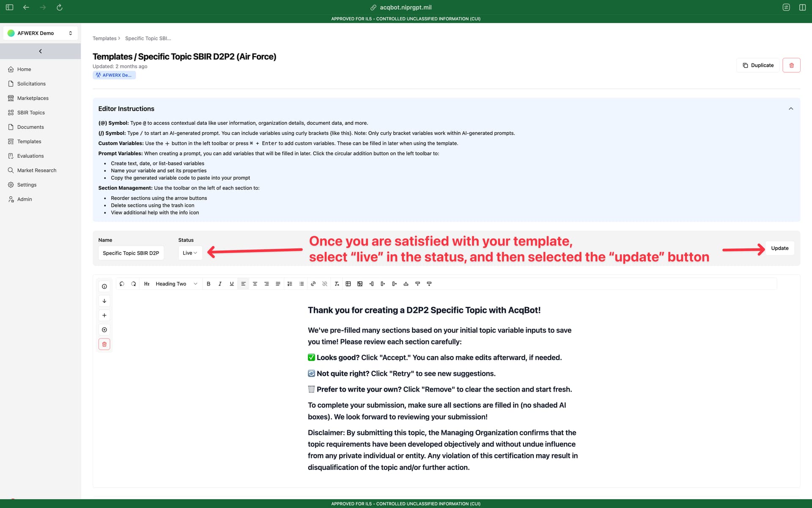Duplicate this template
Screen dimensions: 812x508
[758, 65]
